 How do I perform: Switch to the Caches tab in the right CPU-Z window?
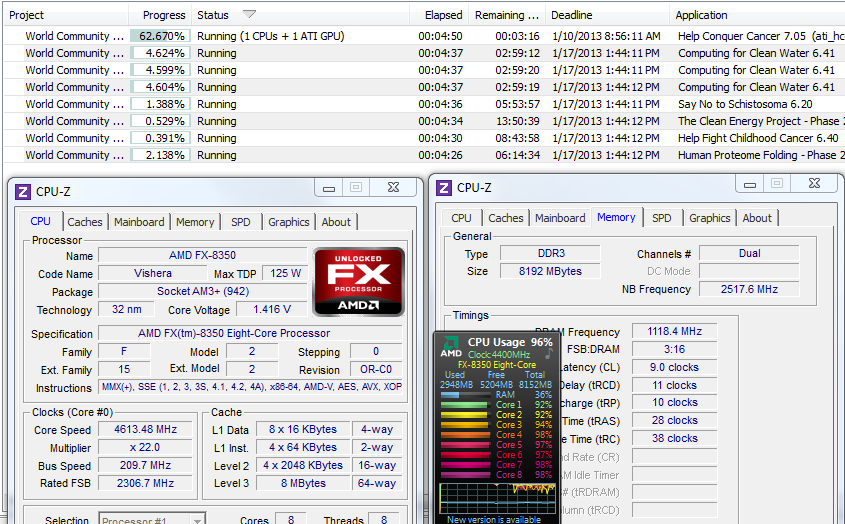[x=505, y=218]
